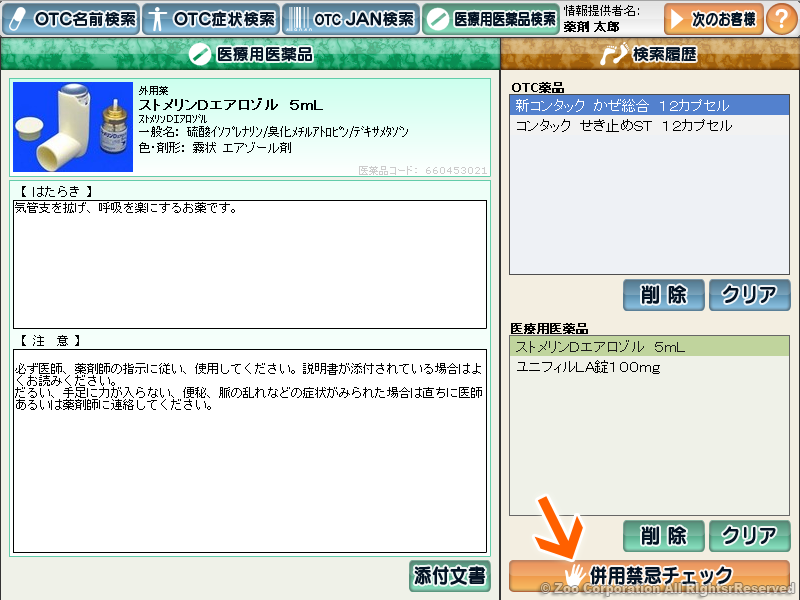The image size is (800, 600).
Task: Open help via the question mark icon
Action: pos(781,19)
